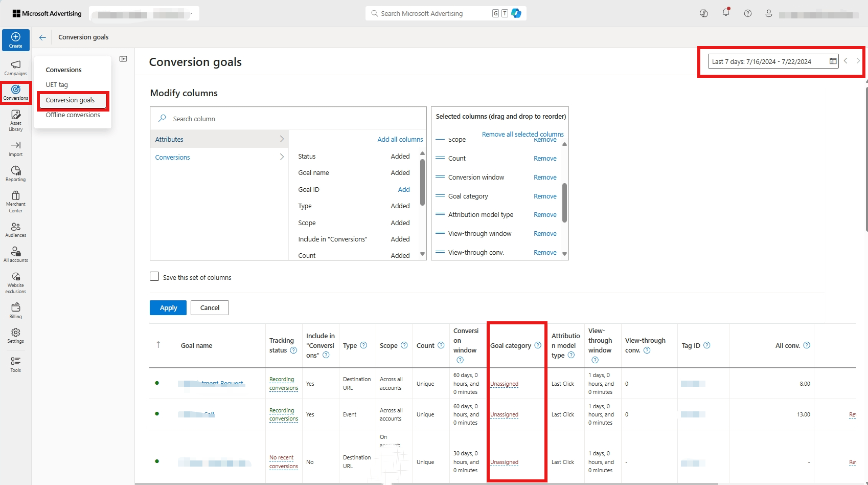Go to the previous date range
Image resolution: width=868 pixels, height=485 pixels.
click(x=846, y=61)
